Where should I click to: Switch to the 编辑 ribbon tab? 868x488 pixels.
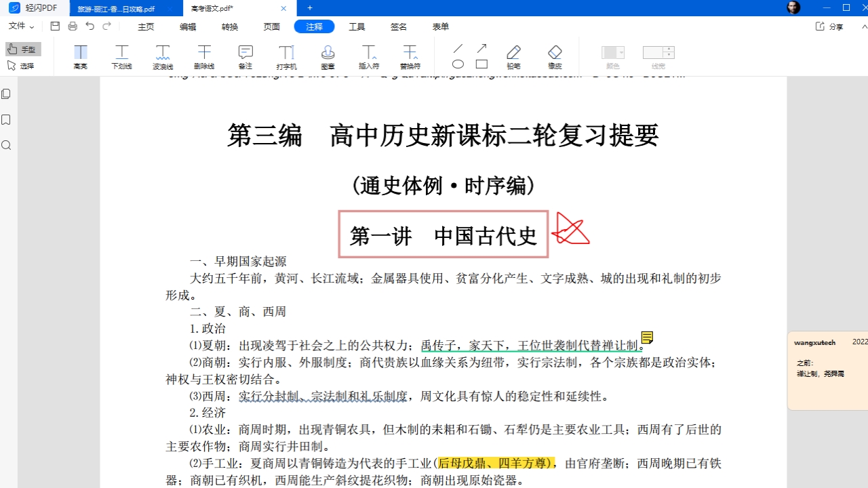pyautogui.click(x=187, y=26)
